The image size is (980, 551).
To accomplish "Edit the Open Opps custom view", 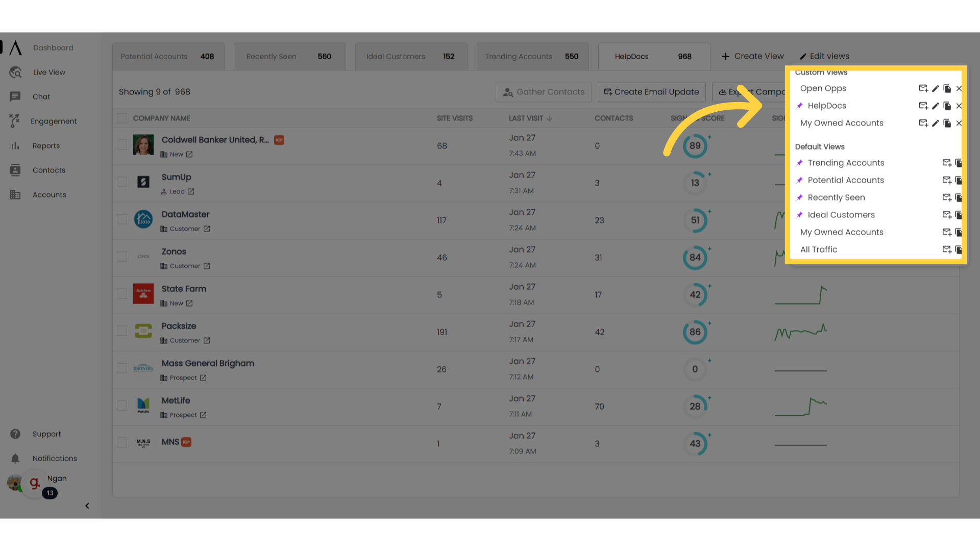I will [936, 89].
